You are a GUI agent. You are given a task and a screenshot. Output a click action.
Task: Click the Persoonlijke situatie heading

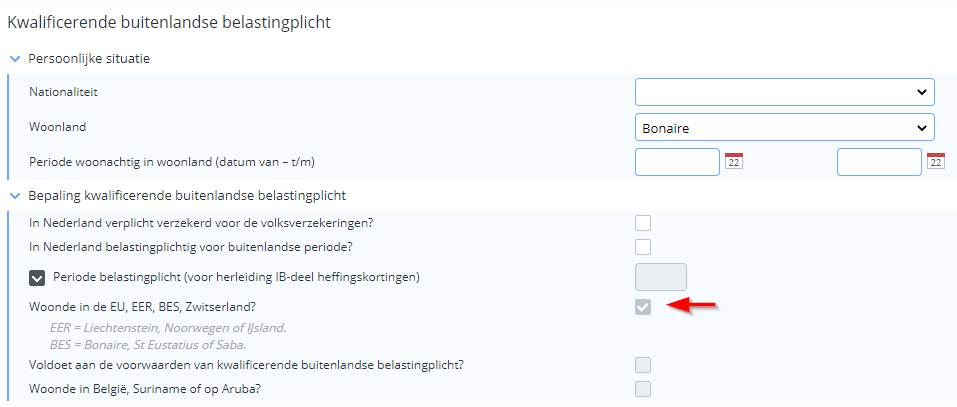coord(89,59)
